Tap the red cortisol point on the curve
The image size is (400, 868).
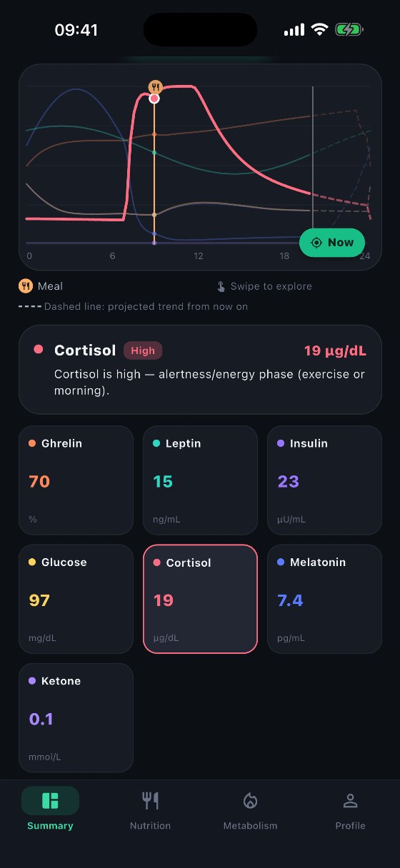(154, 99)
